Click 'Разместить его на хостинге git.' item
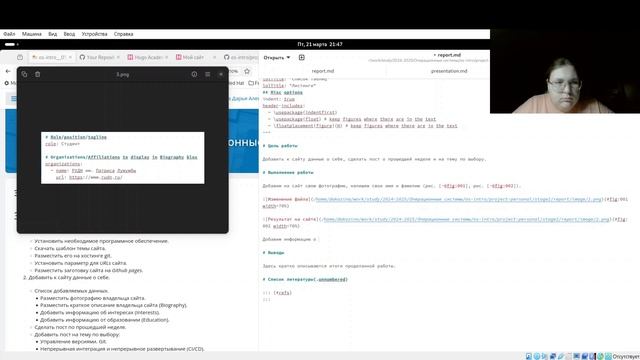This screenshot has height=360, width=640. [x=73, y=256]
